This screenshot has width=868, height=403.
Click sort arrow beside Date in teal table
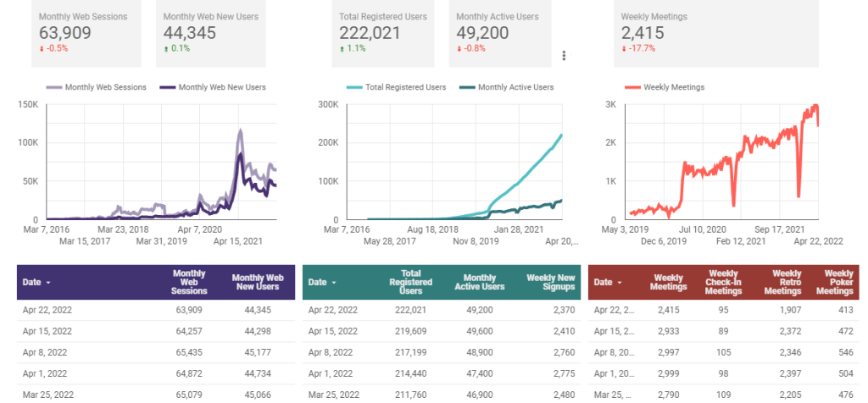[x=334, y=283]
